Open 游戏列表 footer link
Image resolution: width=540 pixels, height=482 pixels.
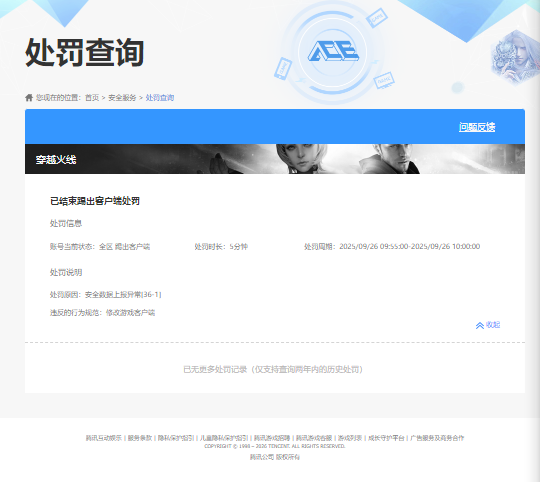pyautogui.click(x=350, y=438)
